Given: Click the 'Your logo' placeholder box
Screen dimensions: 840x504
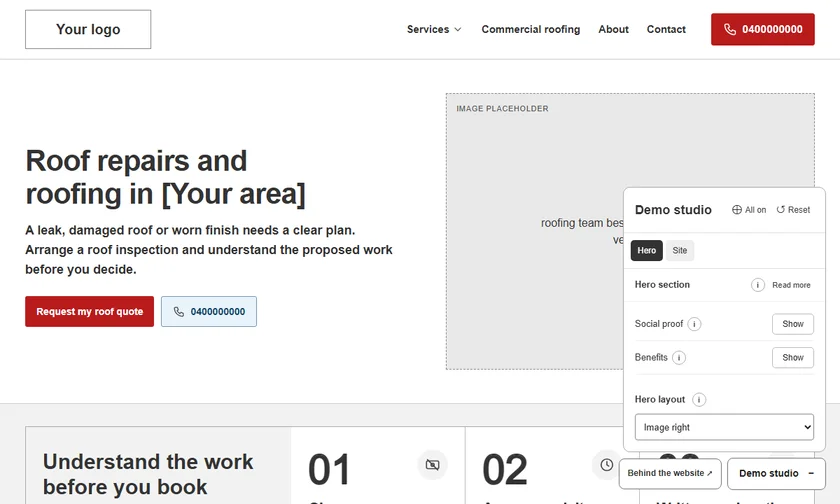Looking at the screenshot, I should pyautogui.click(x=88, y=29).
